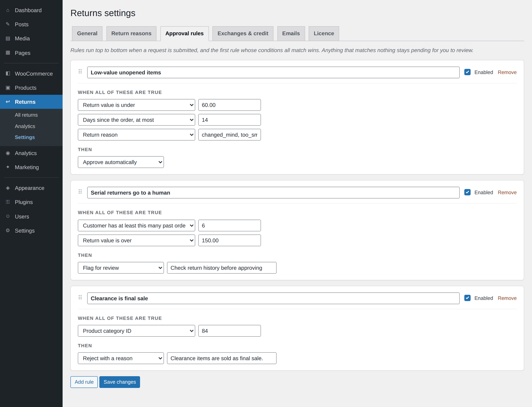Click the Returns arrow icon
Image resolution: width=532 pixels, height=407 pixels.
[x=8, y=102]
